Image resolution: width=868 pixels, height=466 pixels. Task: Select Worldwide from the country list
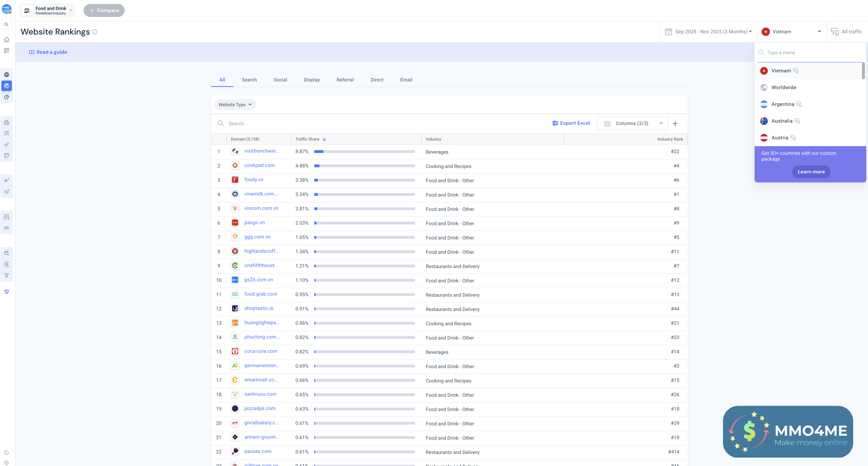(x=783, y=88)
